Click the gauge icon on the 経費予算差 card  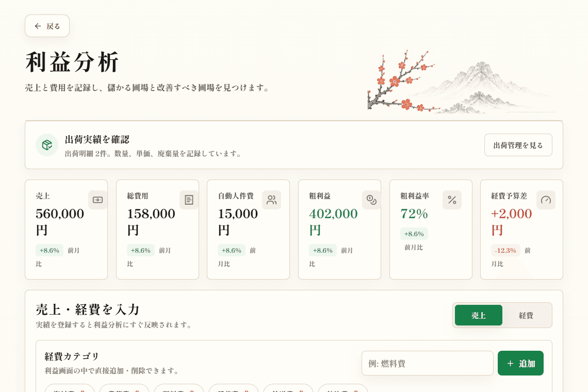tap(546, 200)
